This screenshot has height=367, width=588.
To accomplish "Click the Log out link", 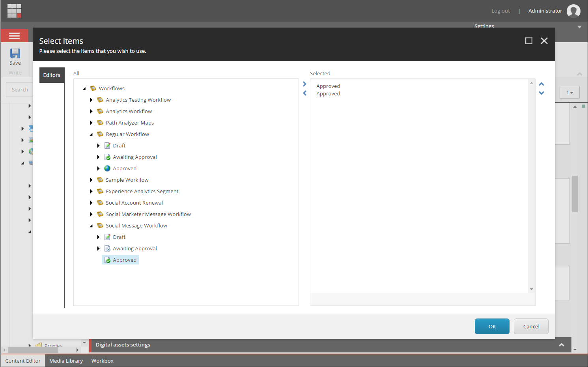I will point(500,11).
